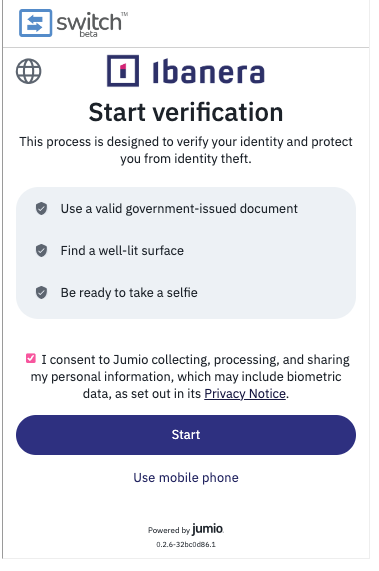Viewport: 379px width, 571px height.
Task: Click the Ibanera square logo
Action: 123,71
